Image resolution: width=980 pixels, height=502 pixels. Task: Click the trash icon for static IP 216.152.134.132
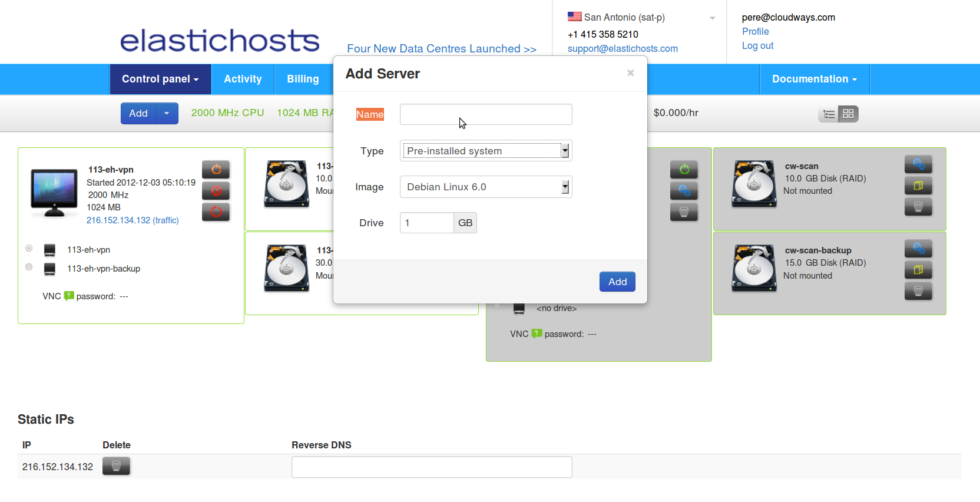[116, 466]
